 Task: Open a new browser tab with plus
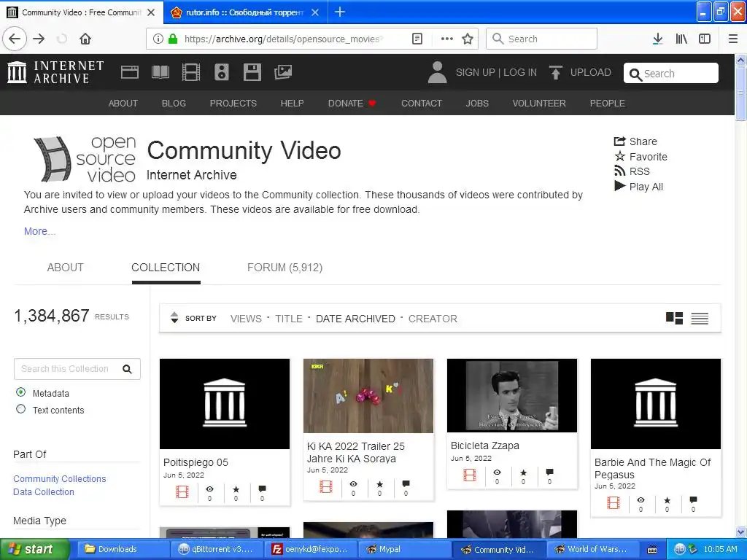[340, 12]
